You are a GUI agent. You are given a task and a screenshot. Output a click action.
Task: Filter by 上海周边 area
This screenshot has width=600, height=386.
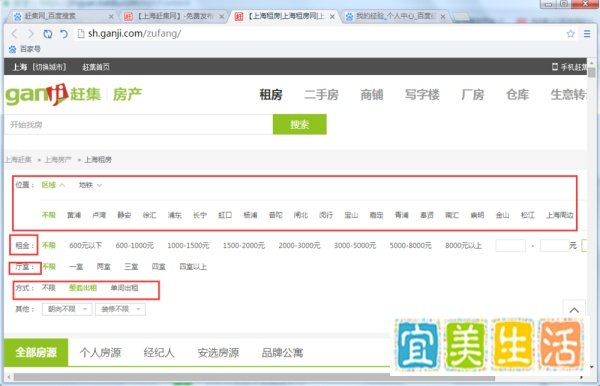560,215
